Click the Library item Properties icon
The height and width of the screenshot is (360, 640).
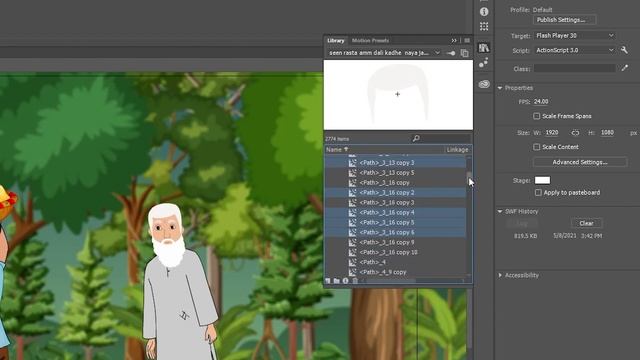coord(346,281)
